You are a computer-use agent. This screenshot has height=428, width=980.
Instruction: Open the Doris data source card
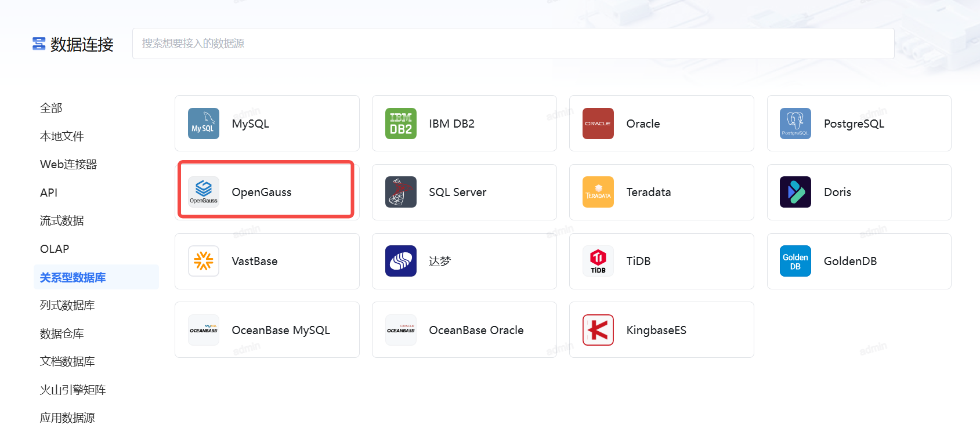click(x=859, y=192)
